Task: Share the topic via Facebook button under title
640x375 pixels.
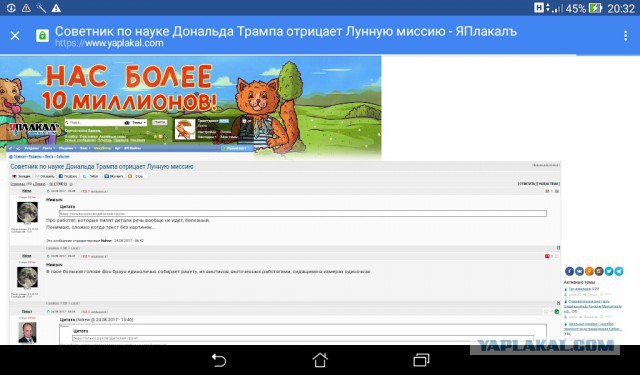Action: (x=68, y=176)
